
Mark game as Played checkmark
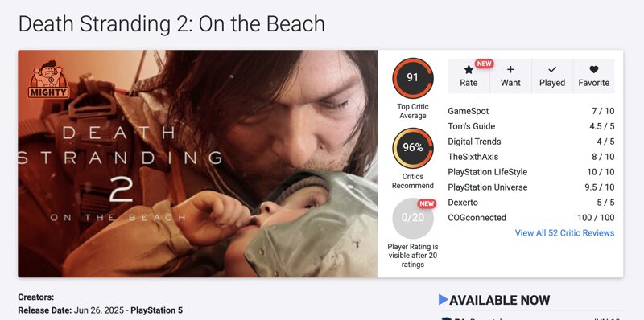tap(552, 70)
